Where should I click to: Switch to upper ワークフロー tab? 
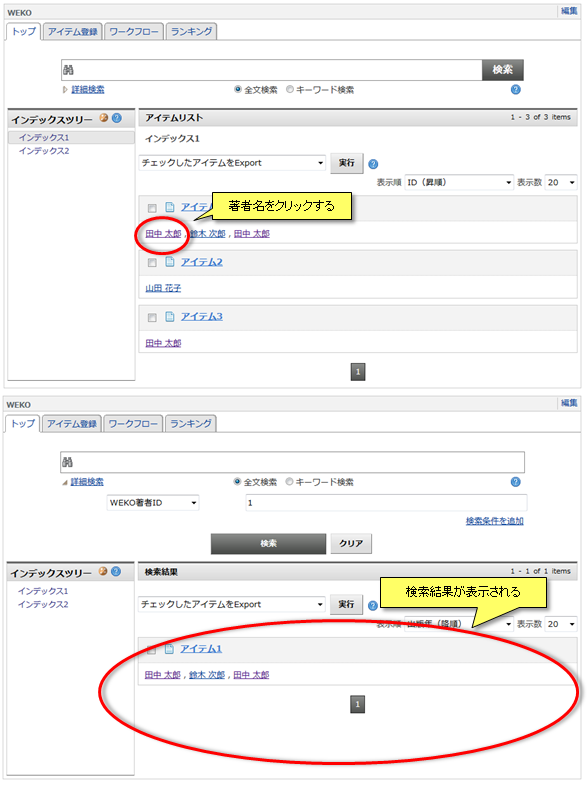[134, 32]
